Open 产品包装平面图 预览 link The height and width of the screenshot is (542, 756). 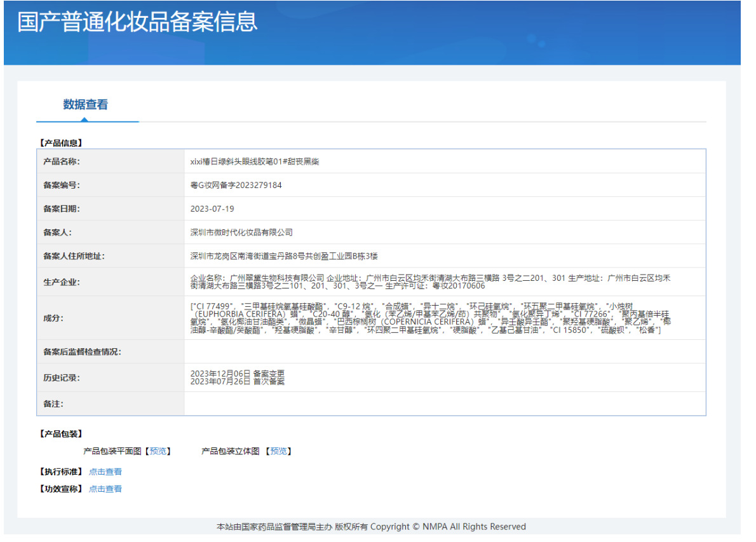[158, 451]
